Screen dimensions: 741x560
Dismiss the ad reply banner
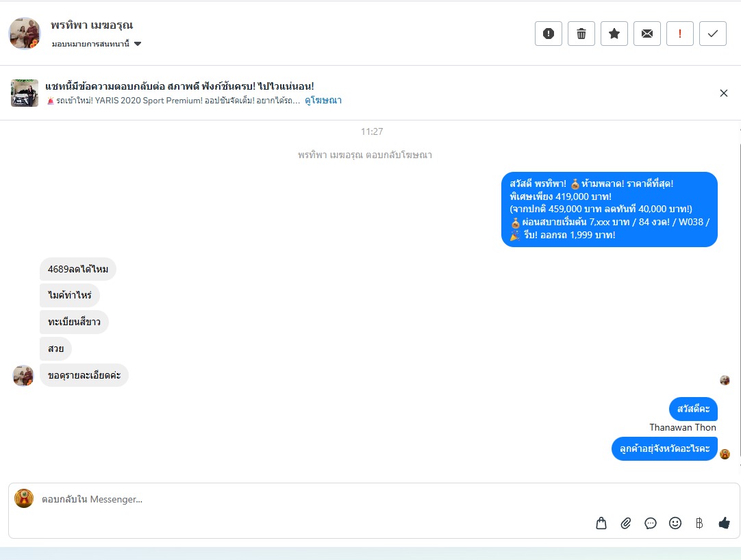point(723,93)
